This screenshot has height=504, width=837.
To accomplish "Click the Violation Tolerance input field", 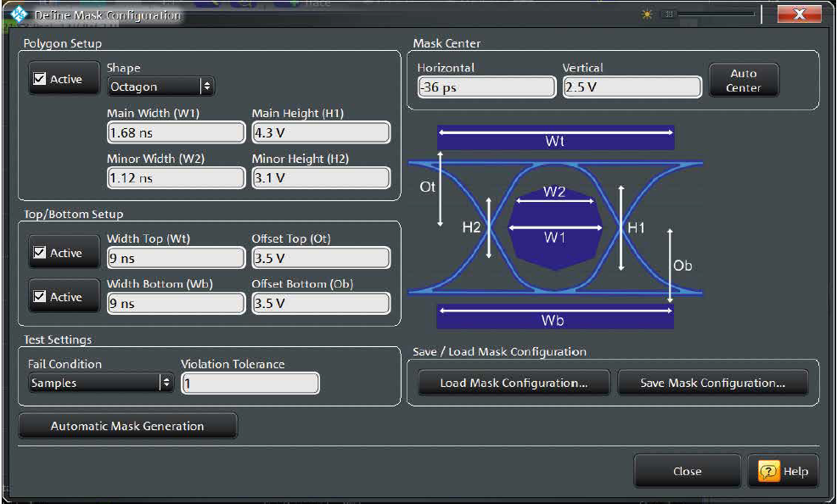I will click(250, 384).
